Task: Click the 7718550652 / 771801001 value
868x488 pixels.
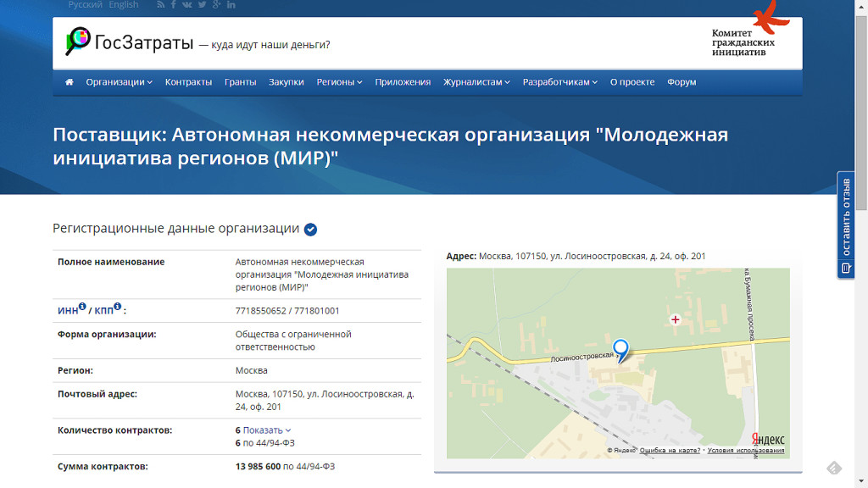Action: 287,311
